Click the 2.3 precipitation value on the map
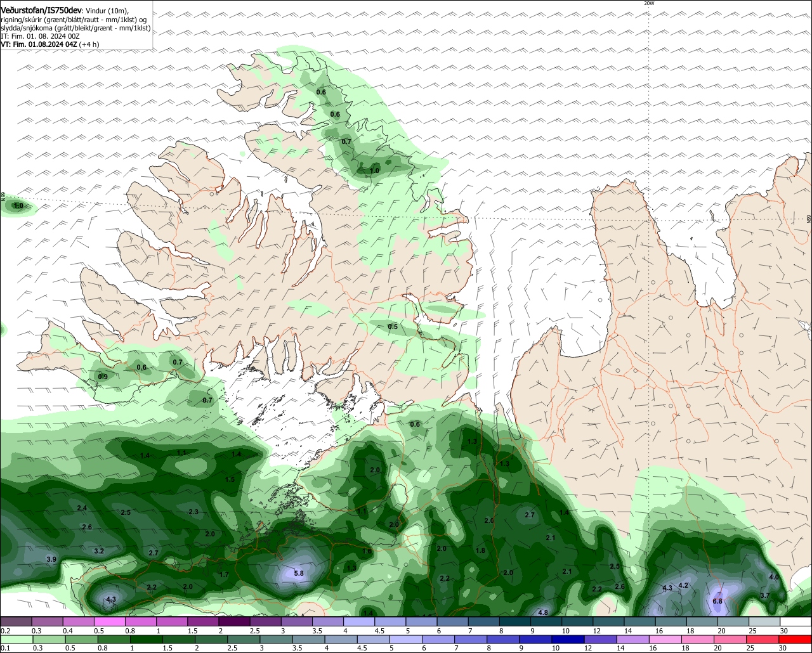 point(193,512)
